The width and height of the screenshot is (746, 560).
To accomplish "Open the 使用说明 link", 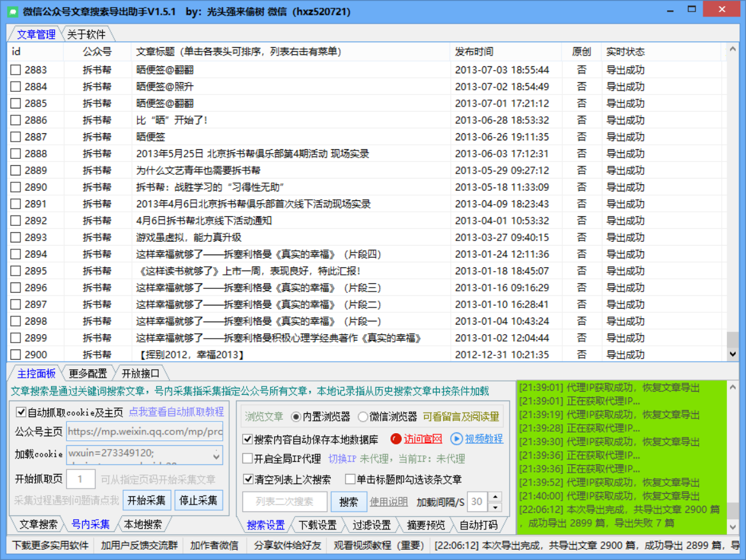I will pos(388,501).
